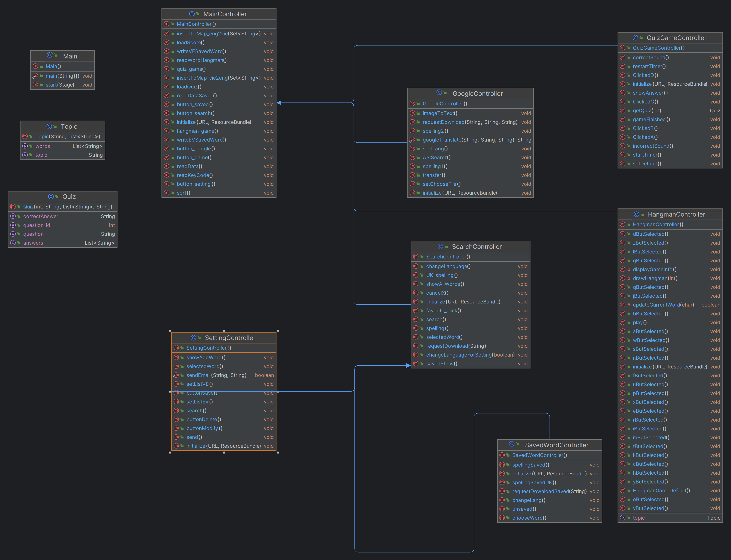Image resolution: width=731 pixels, height=560 pixels.
Task: Open the insertToMap_eng2vie method in MainController
Action: pos(202,34)
